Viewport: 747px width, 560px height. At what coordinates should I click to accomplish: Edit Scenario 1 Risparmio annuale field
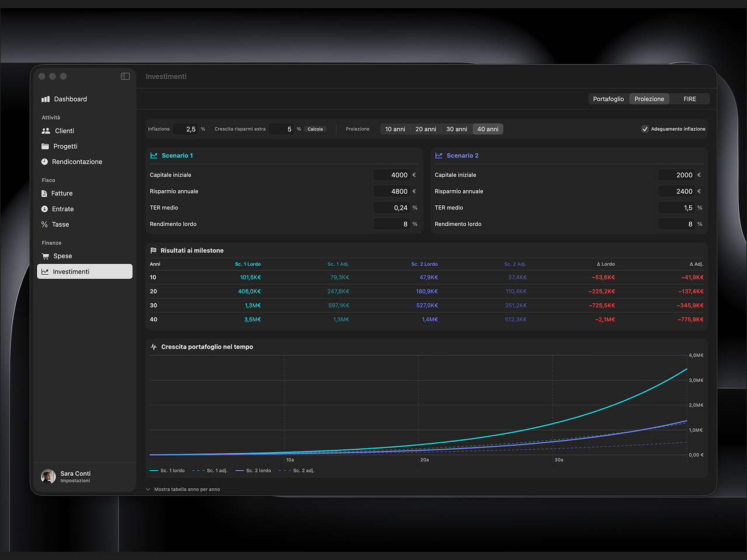[x=392, y=191]
